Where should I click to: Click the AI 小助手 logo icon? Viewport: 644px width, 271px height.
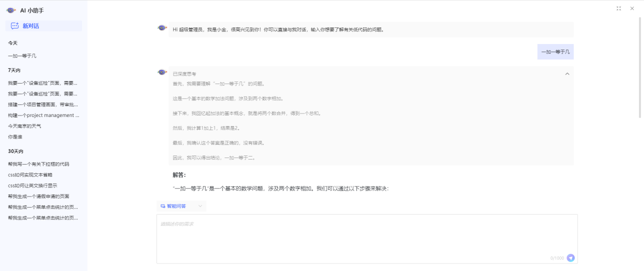11,10
